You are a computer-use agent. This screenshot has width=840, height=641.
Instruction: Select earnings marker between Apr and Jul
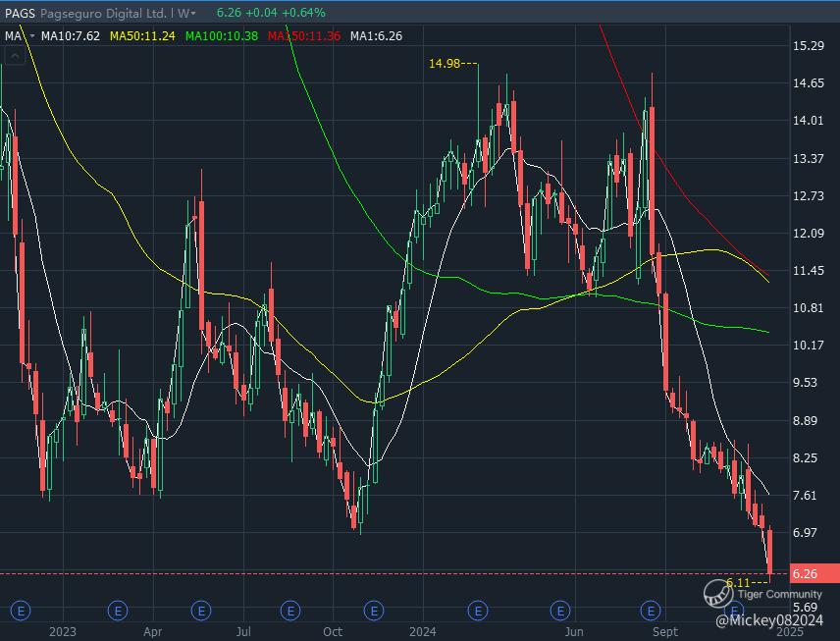[201, 611]
